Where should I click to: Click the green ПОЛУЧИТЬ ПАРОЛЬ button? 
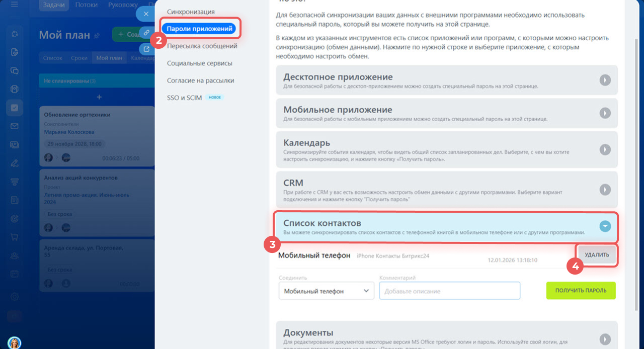(581, 291)
